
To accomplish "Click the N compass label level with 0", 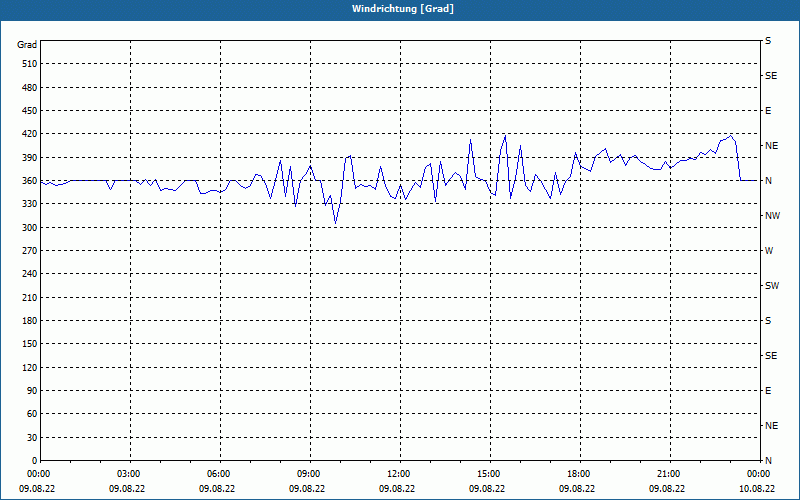I will (x=769, y=461).
